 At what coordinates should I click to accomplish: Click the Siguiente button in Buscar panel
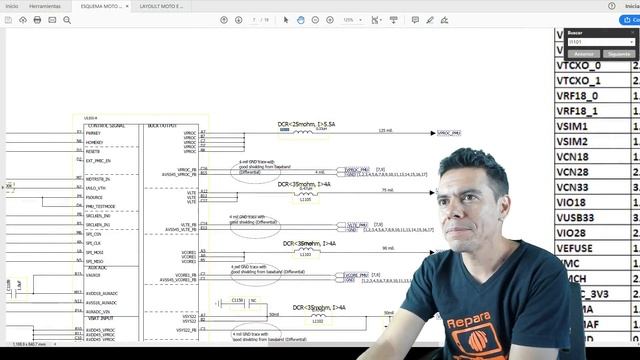[619, 54]
